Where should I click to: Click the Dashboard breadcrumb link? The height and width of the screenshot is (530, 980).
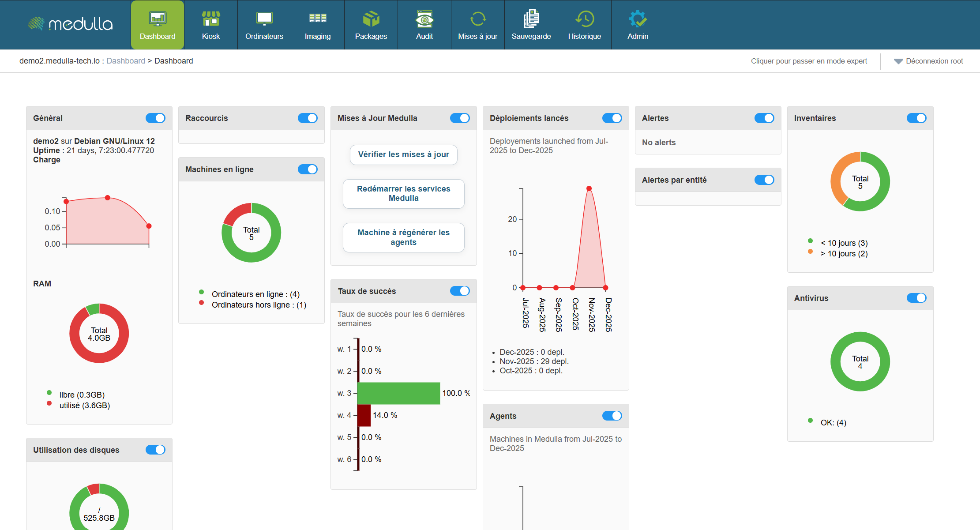[x=126, y=61]
